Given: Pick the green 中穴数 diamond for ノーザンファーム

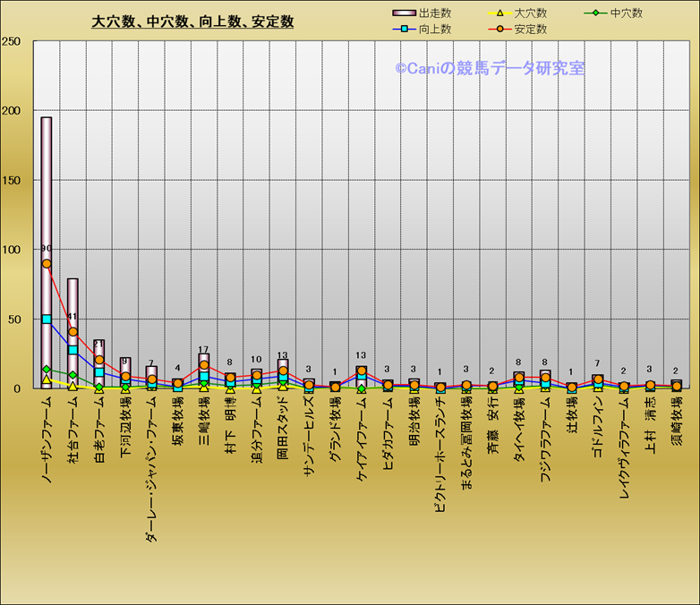Looking at the screenshot, I should [x=47, y=369].
